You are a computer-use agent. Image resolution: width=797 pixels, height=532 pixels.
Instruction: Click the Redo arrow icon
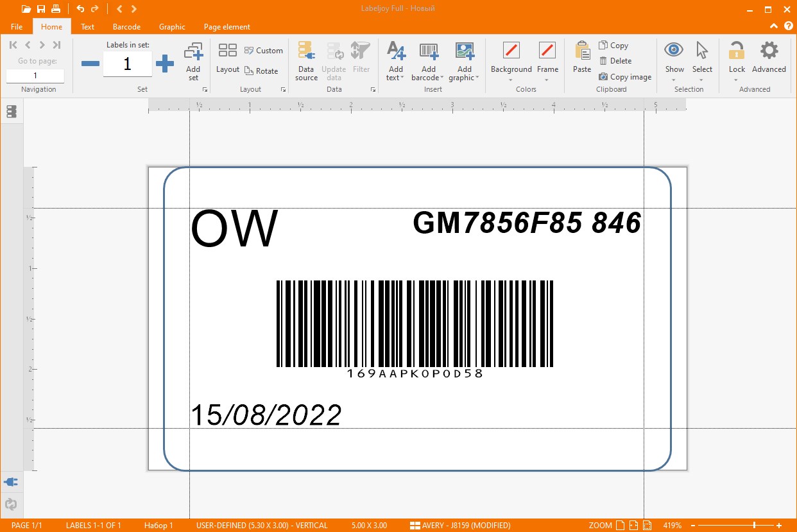95,9
